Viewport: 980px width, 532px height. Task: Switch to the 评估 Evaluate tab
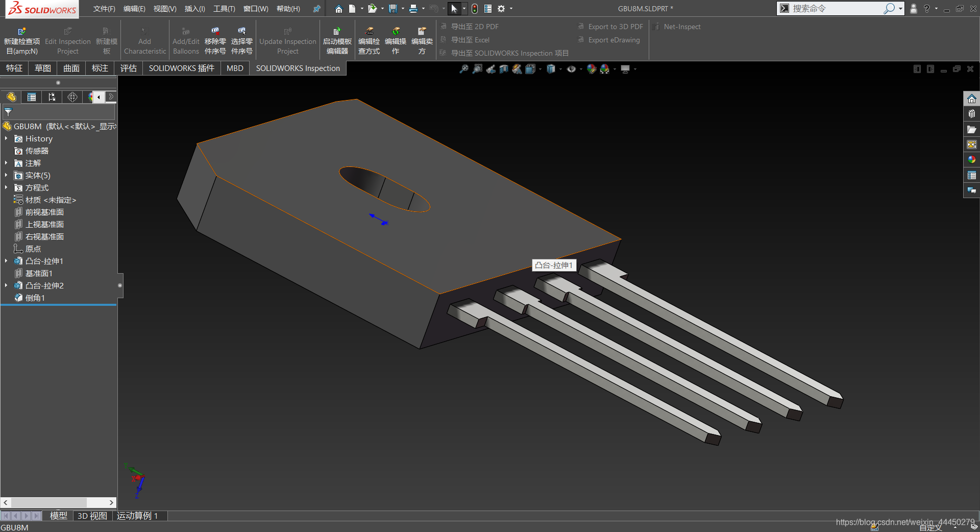[129, 68]
